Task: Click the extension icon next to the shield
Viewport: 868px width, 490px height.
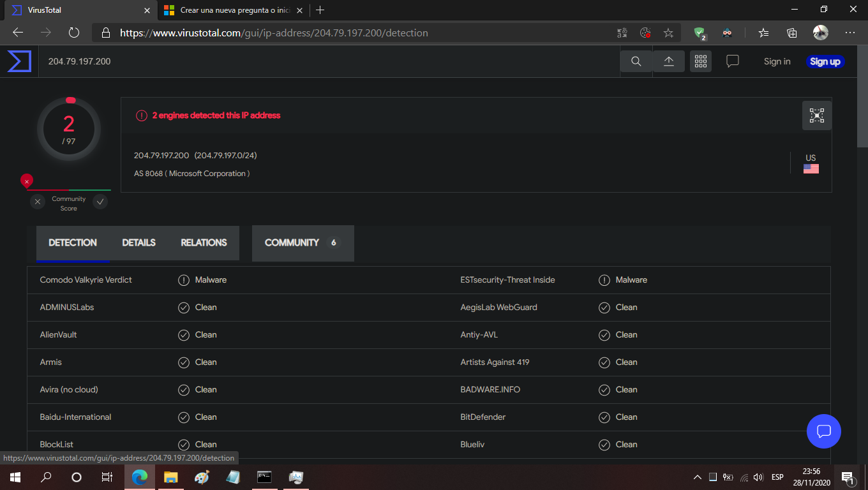Action: tap(727, 33)
